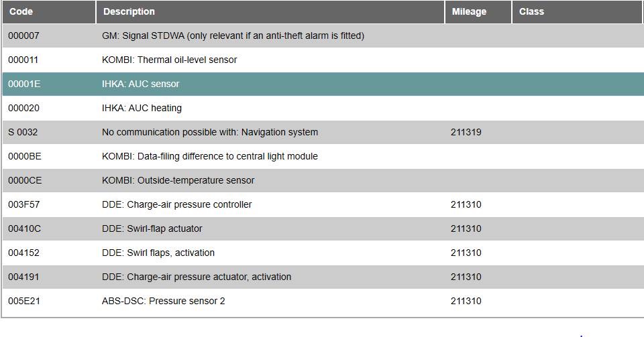
Task: Click code 005E21 cell
Action: point(24,301)
